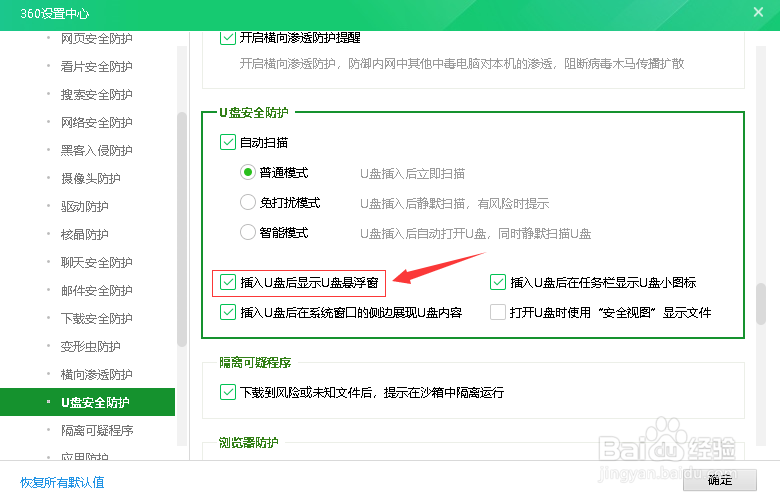This screenshot has width=780, height=500.
Task: Choose 免打扰模式 scan mode
Action: 248,202
